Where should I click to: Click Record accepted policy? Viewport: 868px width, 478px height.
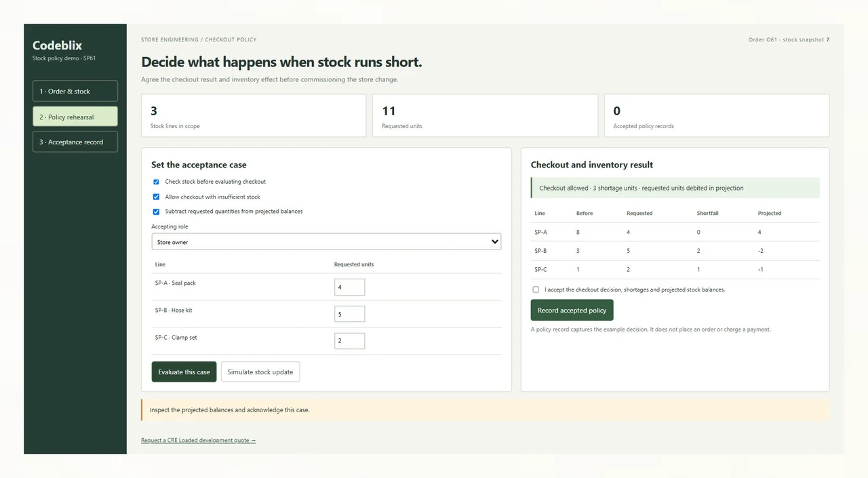pos(572,311)
